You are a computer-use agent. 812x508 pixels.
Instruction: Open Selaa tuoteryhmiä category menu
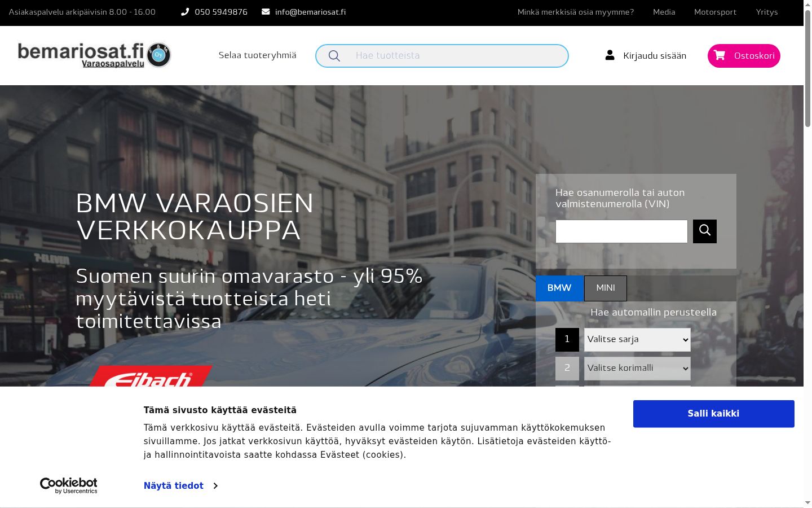point(257,55)
